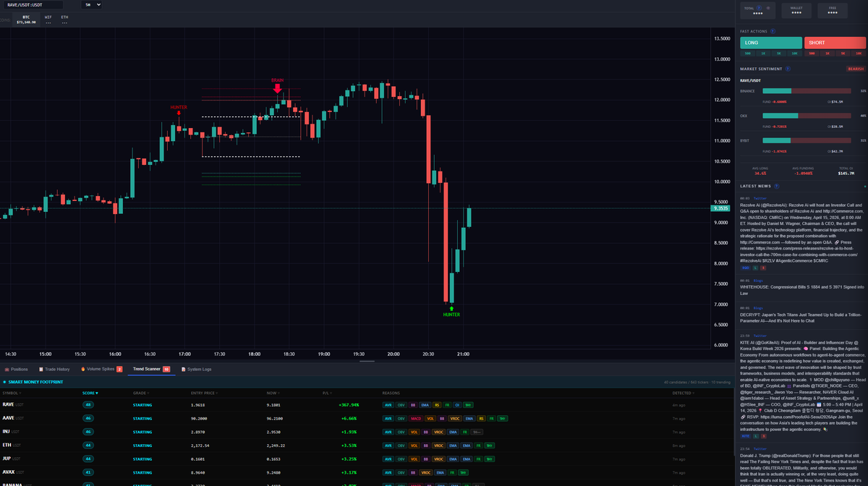Choose 5K size under LONG
Screen dimensions: 868x486
point(779,54)
